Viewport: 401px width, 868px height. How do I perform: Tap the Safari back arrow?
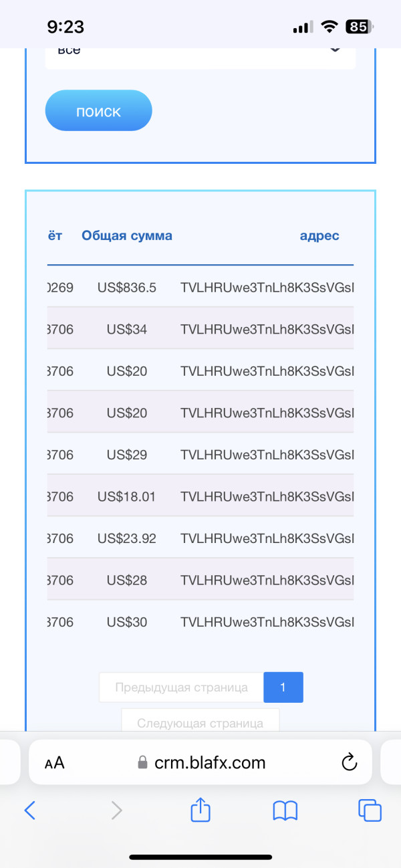tap(29, 810)
